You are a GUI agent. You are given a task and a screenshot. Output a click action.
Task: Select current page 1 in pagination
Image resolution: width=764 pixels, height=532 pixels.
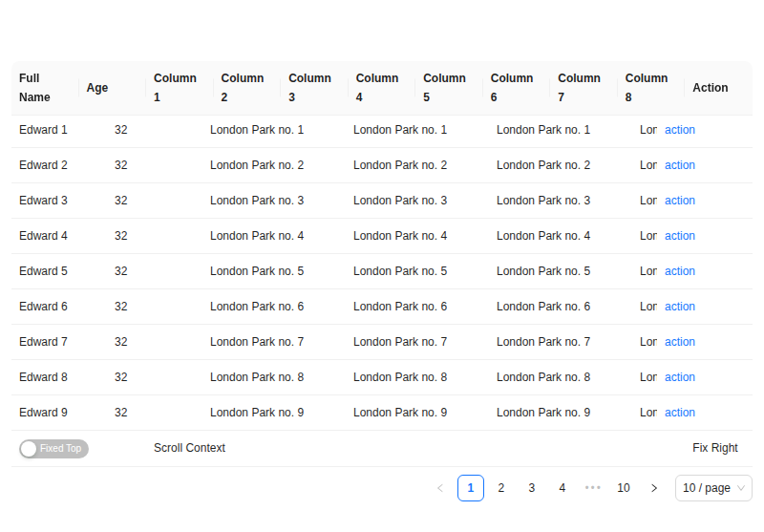coord(471,488)
